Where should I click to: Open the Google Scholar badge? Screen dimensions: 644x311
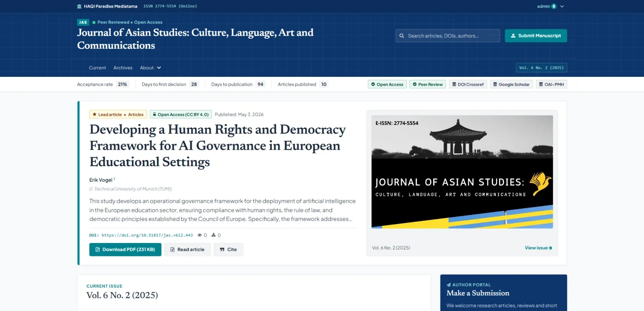click(x=511, y=84)
